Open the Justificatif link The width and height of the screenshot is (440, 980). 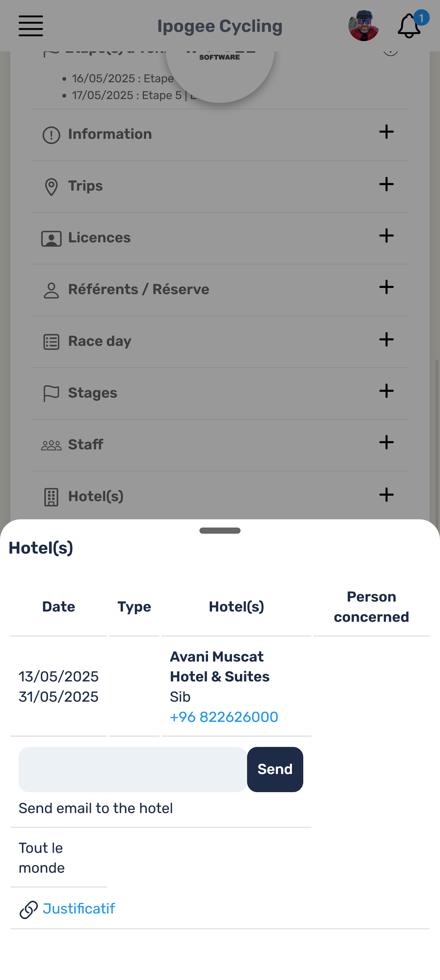79,908
